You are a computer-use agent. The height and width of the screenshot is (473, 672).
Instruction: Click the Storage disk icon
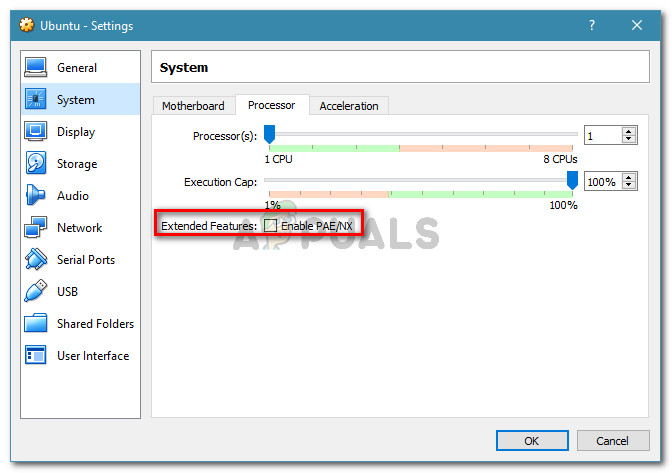pyautogui.click(x=36, y=163)
